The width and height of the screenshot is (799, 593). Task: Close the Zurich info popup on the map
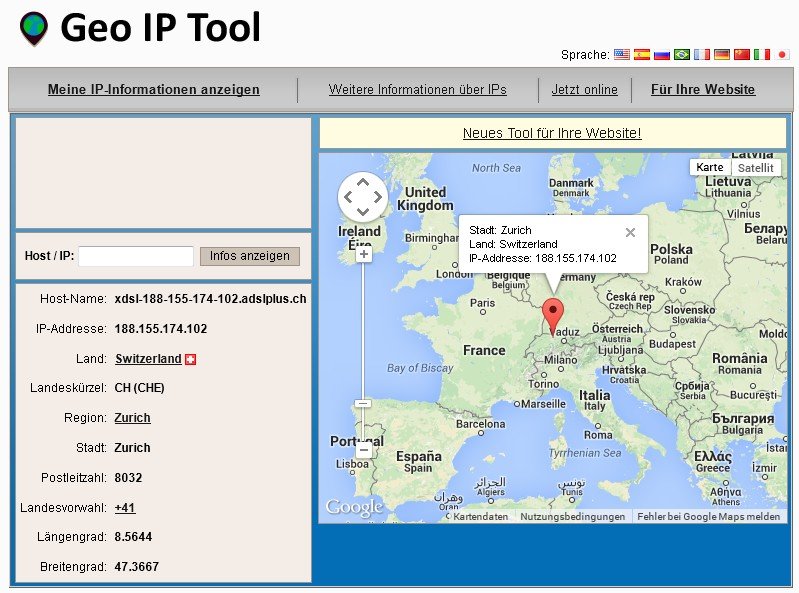630,232
